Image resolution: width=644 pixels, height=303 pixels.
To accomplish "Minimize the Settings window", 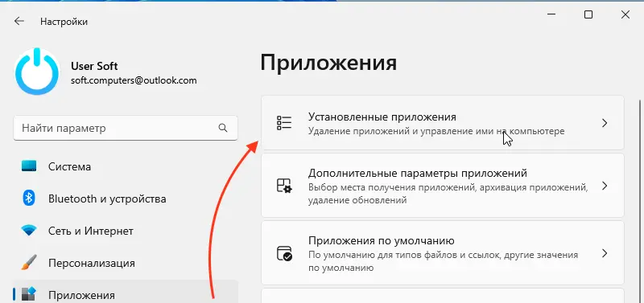I will [x=551, y=14].
